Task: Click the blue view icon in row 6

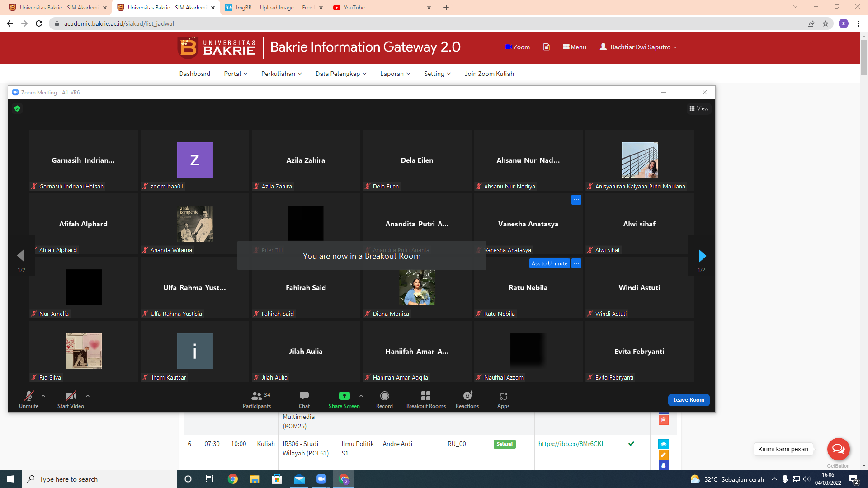Action: click(x=663, y=444)
